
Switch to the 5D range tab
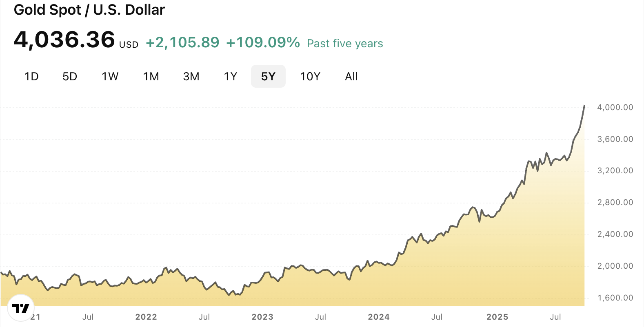click(x=70, y=77)
